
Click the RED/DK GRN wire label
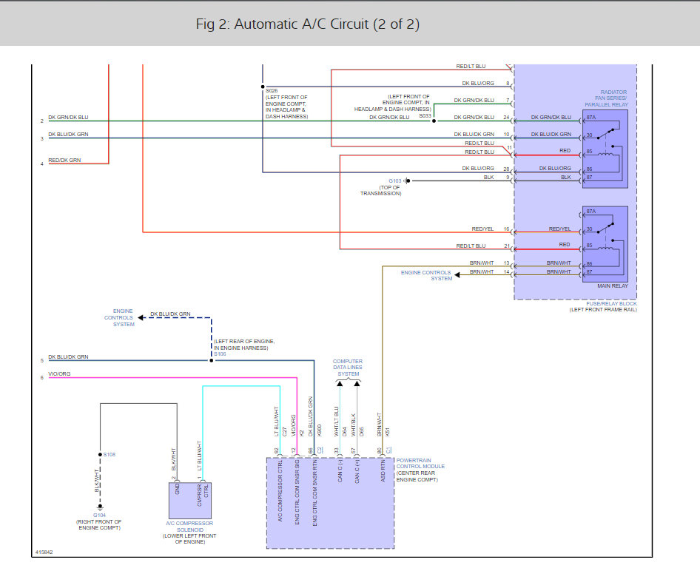tap(64, 160)
